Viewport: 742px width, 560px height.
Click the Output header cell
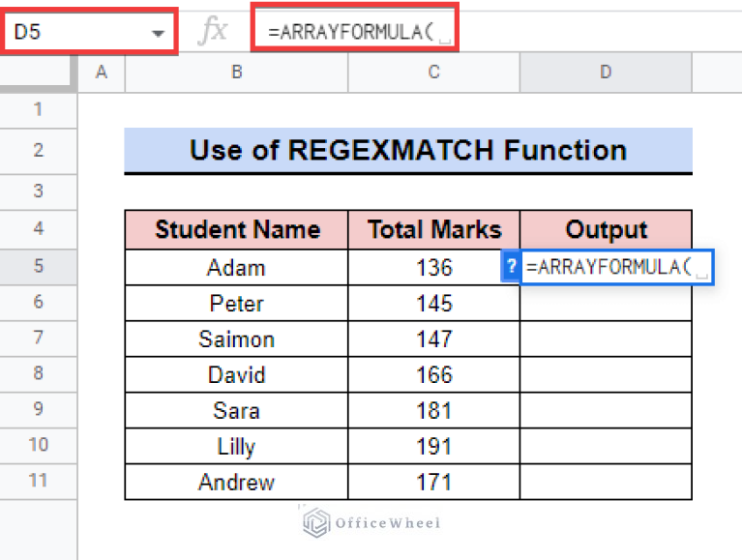(x=606, y=229)
